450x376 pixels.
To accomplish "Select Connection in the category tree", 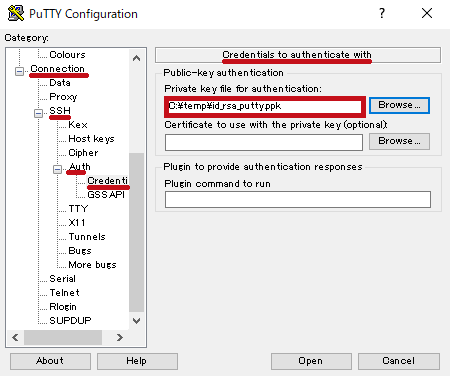I will (57, 68).
